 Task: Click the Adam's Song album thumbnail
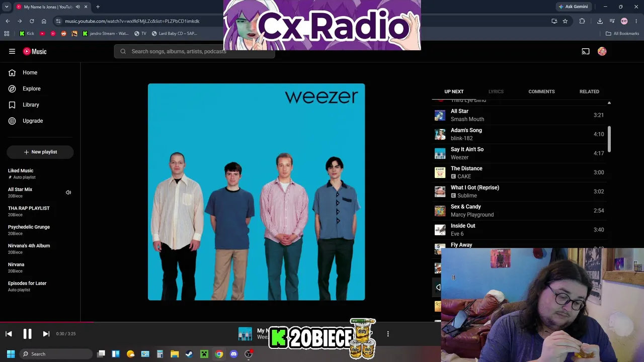coord(440,134)
